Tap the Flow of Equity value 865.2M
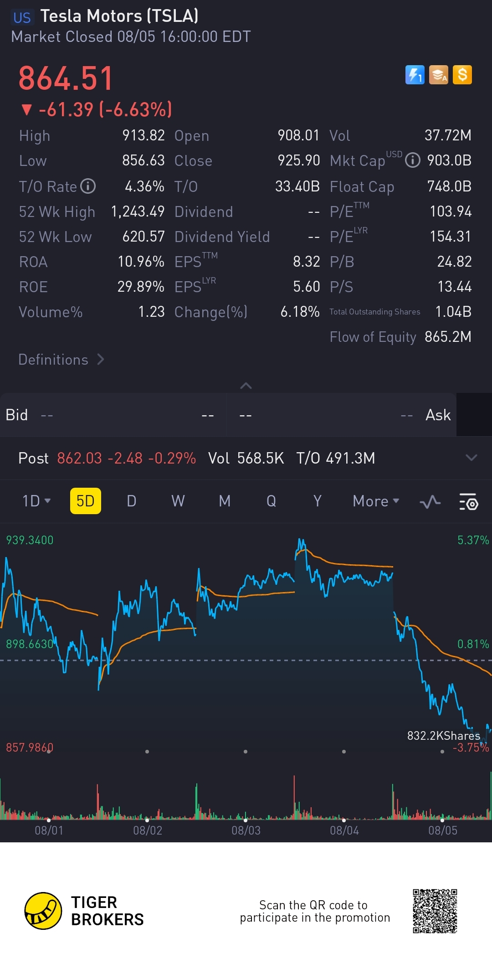 click(x=448, y=337)
